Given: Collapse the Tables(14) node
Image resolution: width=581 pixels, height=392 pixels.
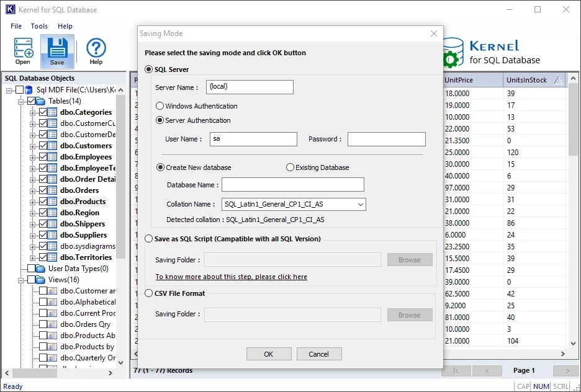Looking at the screenshot, I should [20, 102].
